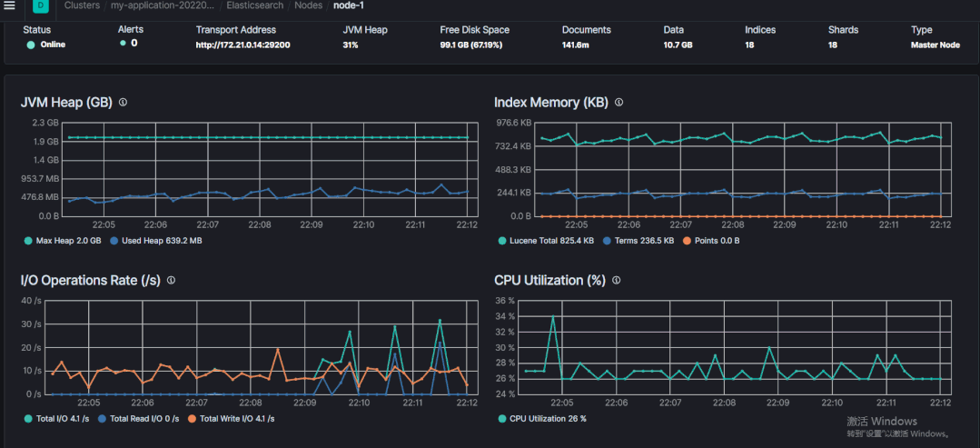Click the CPU Utilization 34% peak point
Screen dimensions: 980x448
point(553,317)
